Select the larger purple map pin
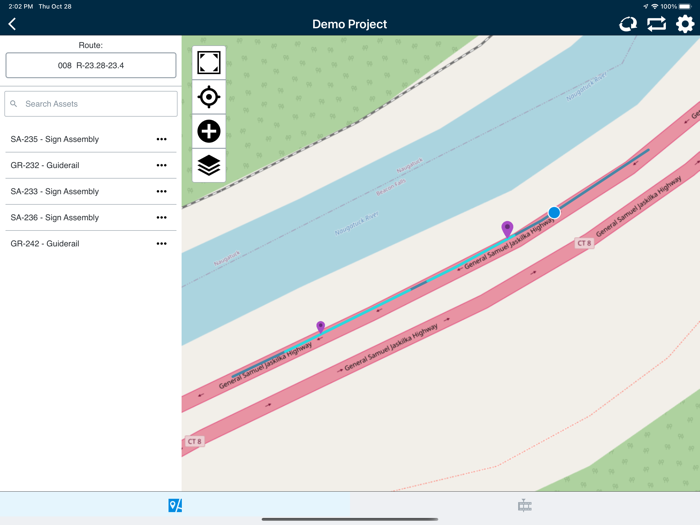 pos(507,229)
